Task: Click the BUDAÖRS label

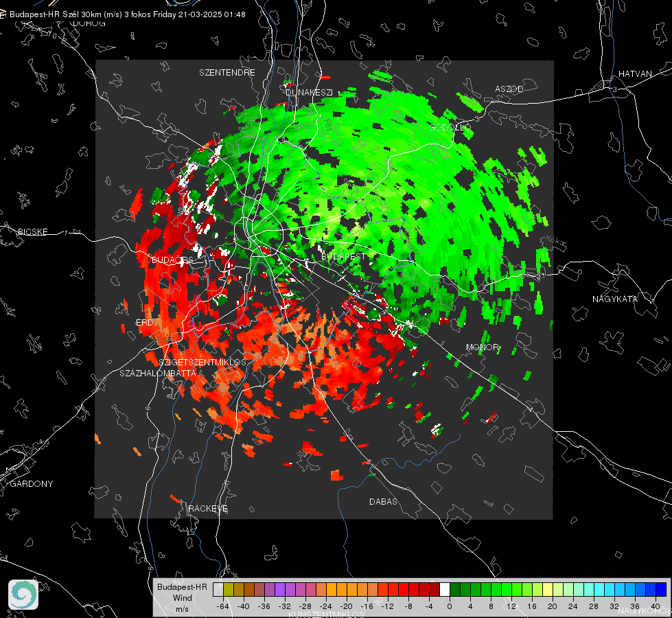Action: coord(172,260)
